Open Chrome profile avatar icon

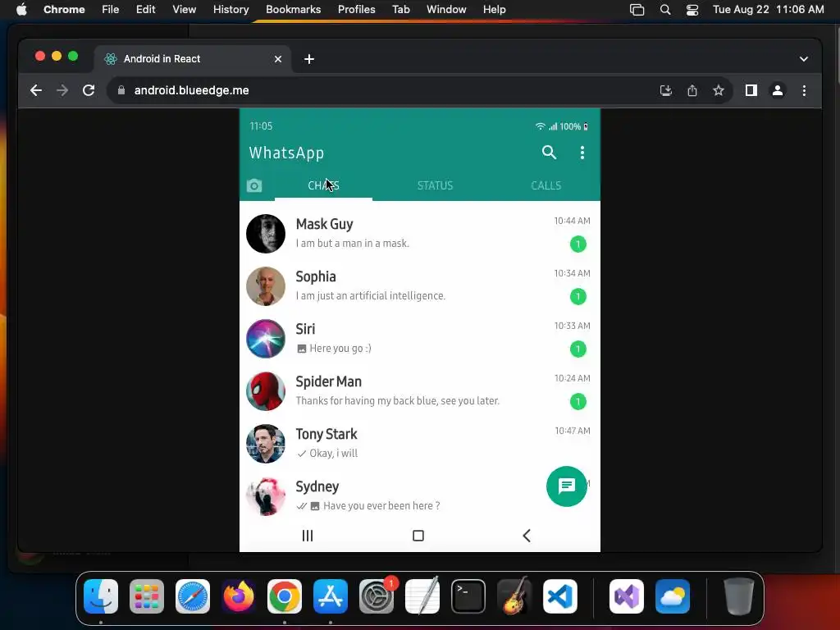click(x=778, y=90)
